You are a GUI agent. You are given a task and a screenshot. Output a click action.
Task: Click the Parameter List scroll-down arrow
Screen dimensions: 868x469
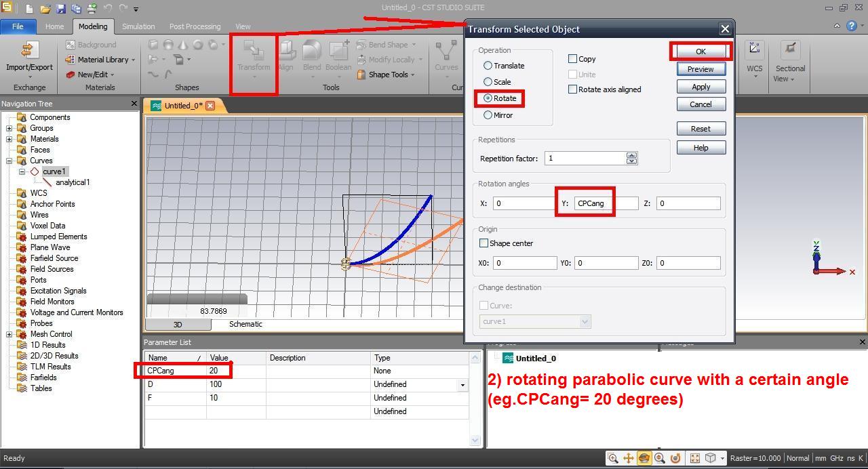click(475, 441)
